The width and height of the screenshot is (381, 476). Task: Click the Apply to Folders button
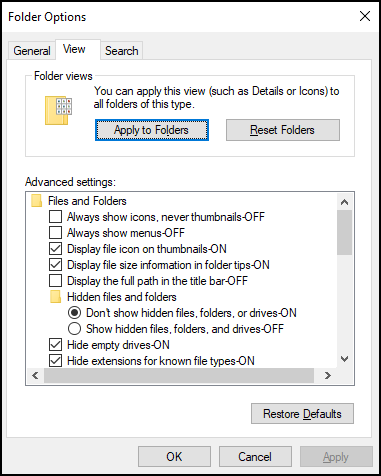[x=152, y=130]
